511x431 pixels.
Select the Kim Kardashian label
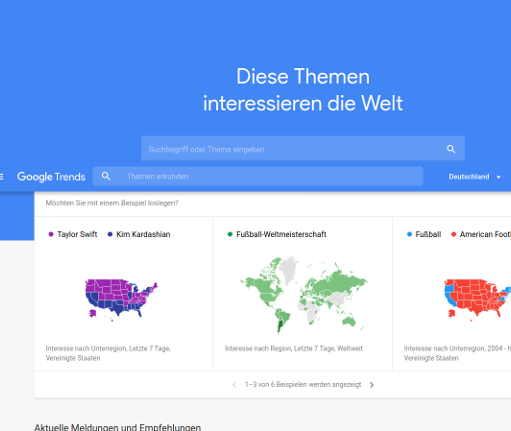(143, 234)
